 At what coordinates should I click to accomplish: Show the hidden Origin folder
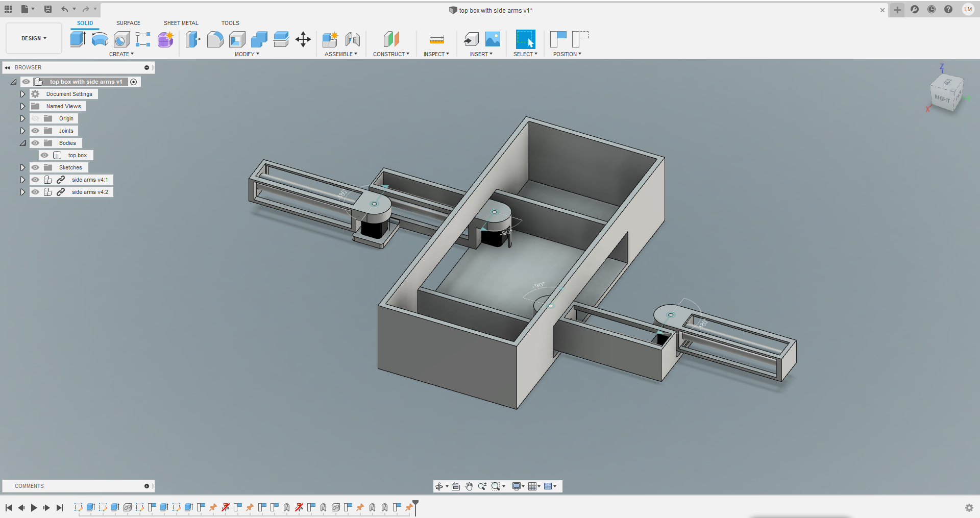(x=35, y=118)
